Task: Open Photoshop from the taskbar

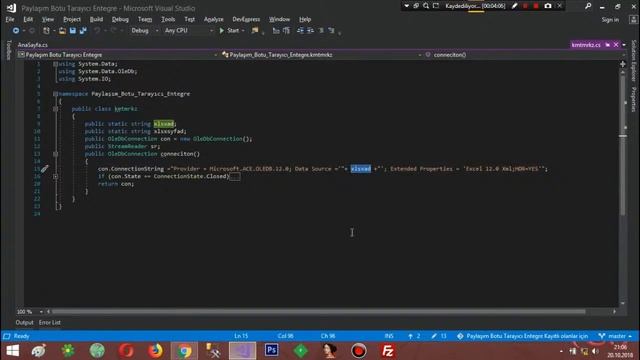Action: click(271, 350)
